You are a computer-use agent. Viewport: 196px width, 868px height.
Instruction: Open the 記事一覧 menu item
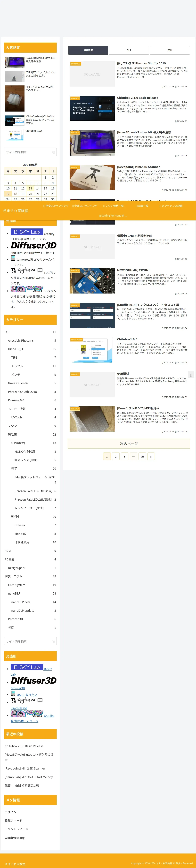(142, 206)
